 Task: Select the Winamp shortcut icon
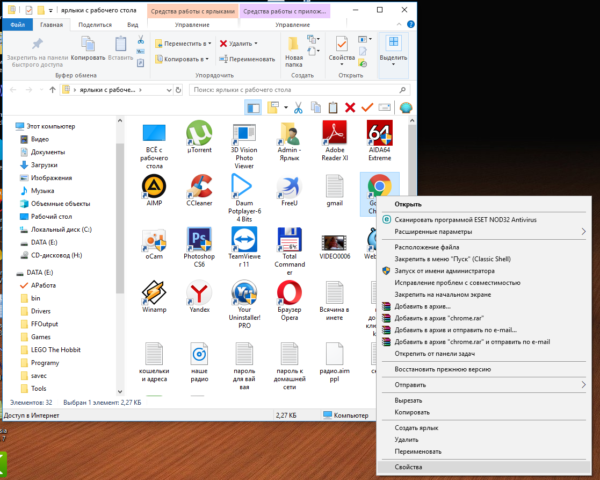(154, 292)
